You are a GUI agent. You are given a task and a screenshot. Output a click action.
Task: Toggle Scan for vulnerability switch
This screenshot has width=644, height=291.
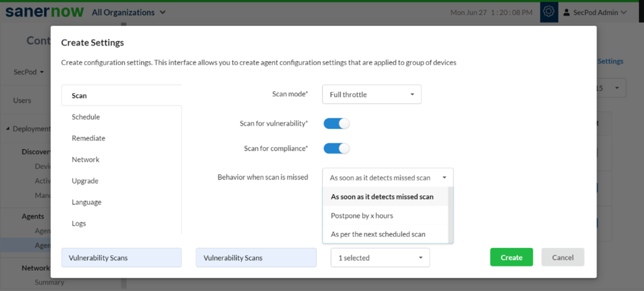[x=336, y=123]
